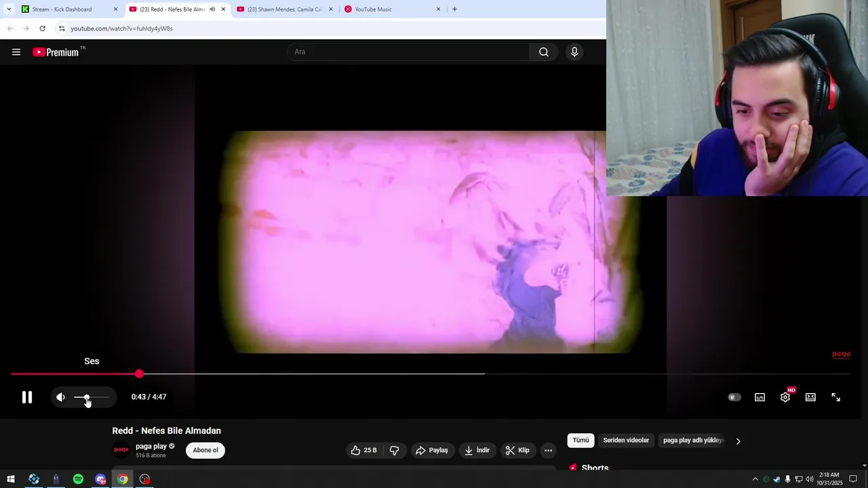Open system volume from tray speaker
The width and height of the screenshot is (868, 488).
click(x=810, y=479)
